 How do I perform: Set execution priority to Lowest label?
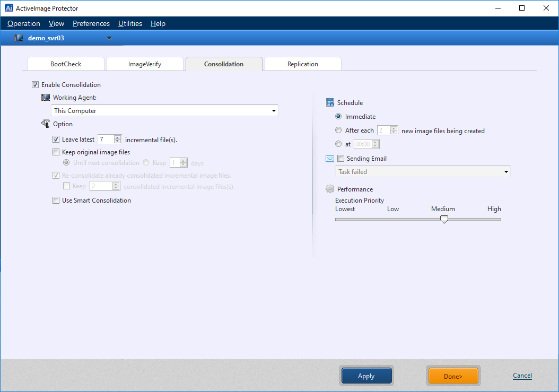[x=345, y=209]
